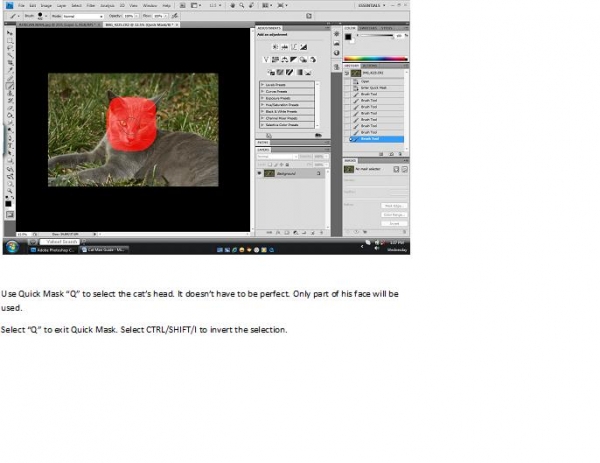Click the Channel Mixer adjustment icon

[313, 60]
